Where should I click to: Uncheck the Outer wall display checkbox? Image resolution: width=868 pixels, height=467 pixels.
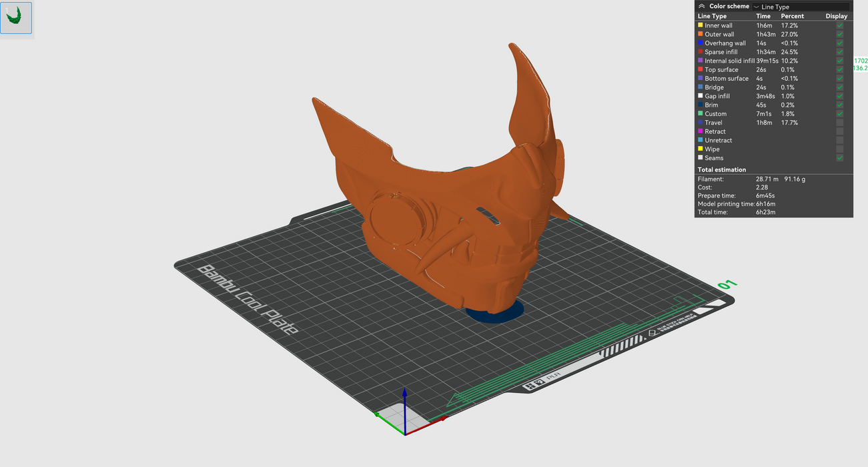pos(839,34)
